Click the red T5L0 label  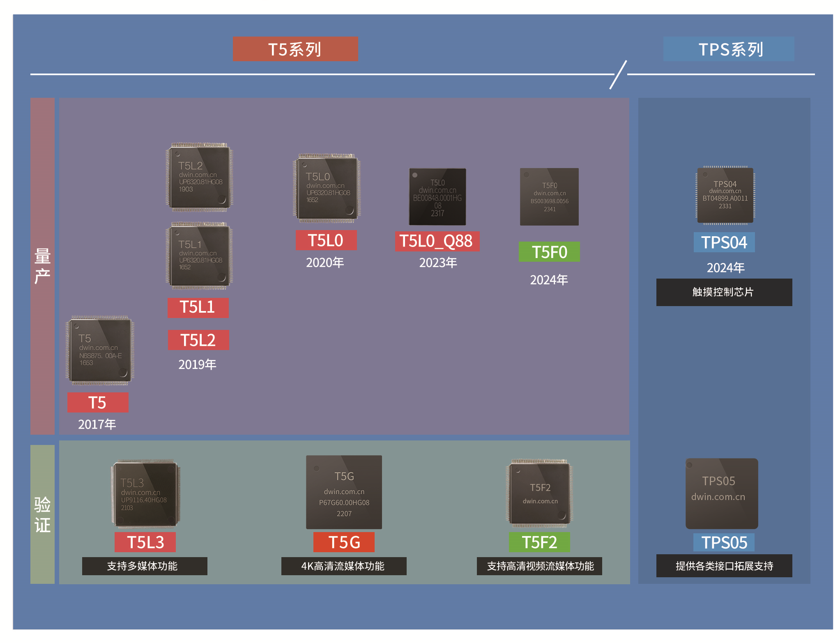coord(326,240)
